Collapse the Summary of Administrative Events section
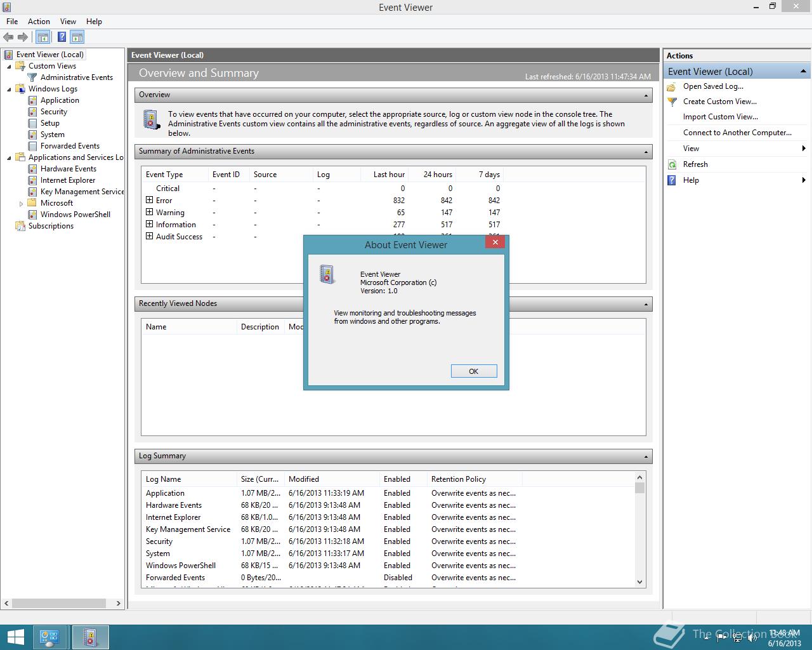 point(646,152)
